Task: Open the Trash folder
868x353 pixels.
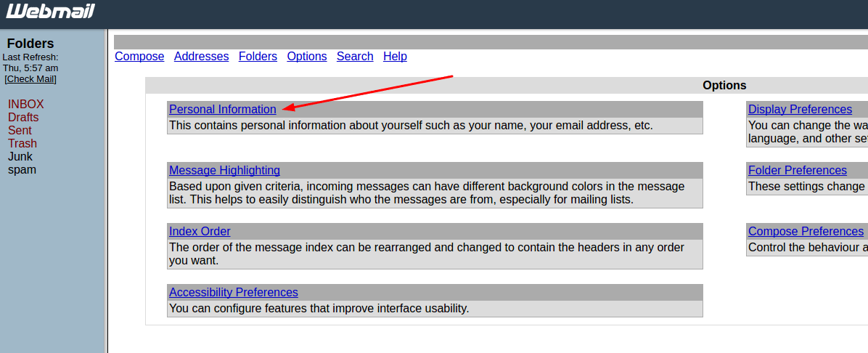Action: tap(22, 144)
